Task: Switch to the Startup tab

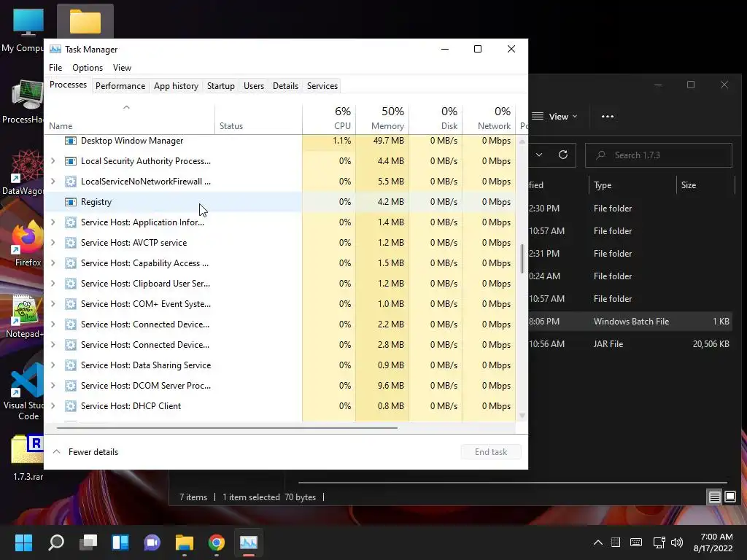Action: click(x=220, y=86)
